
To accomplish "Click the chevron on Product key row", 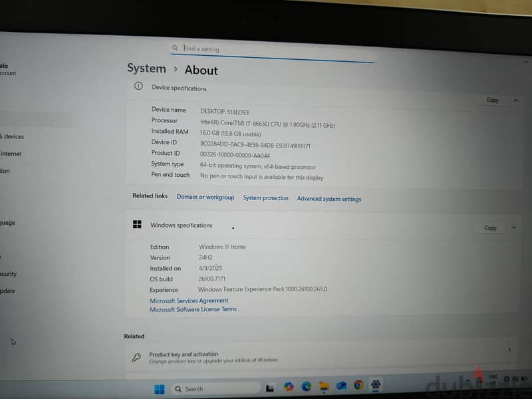I will coord(509,350).
